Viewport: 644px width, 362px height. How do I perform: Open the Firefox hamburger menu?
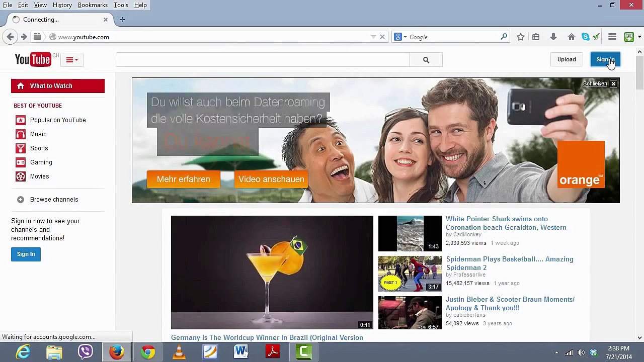point(612,37)
